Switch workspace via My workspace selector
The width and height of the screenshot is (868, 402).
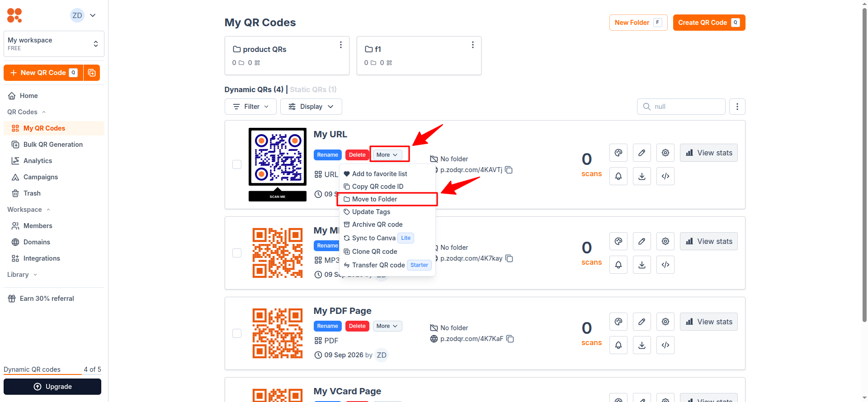[x=54, y=44]
